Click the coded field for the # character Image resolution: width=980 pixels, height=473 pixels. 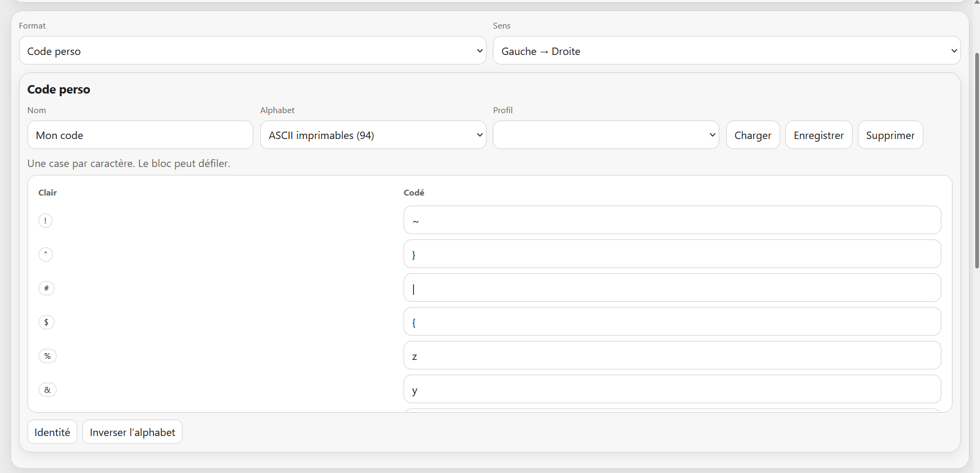[x=672, y=287]
